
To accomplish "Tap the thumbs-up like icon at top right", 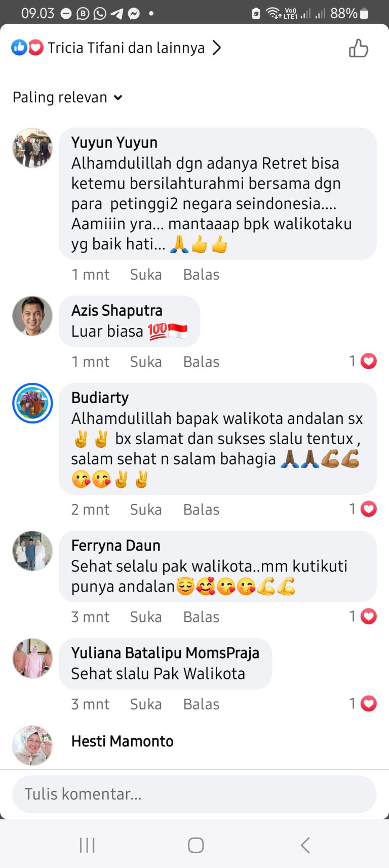I will (358, 49).
